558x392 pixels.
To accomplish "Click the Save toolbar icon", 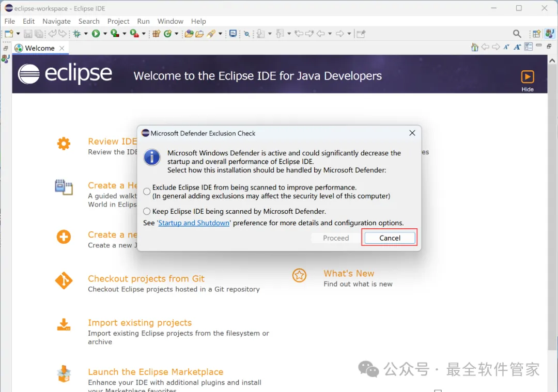I will point(28,34).
